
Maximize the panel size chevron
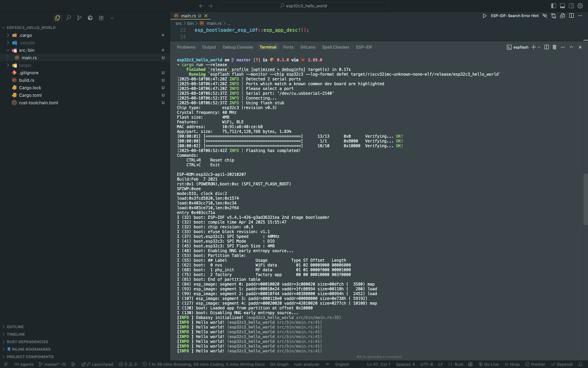[571, 47]
